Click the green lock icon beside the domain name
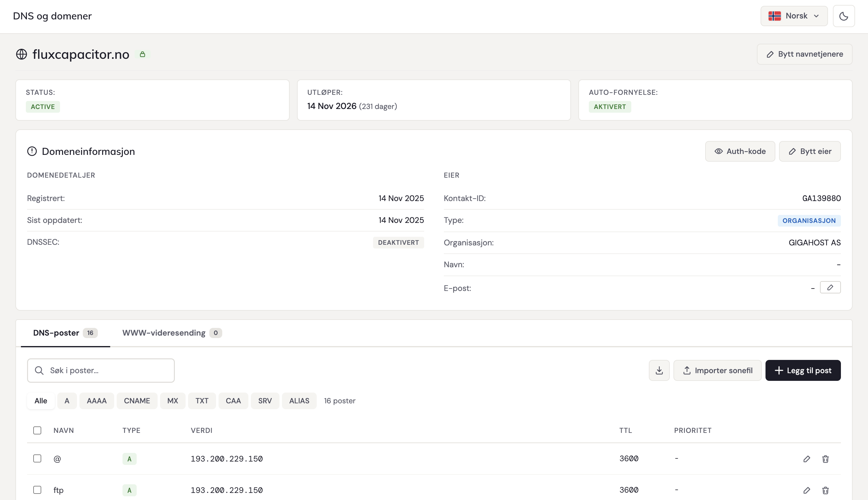Image resolution: width=868 pixels, height=500 pixels. point(143,54)
